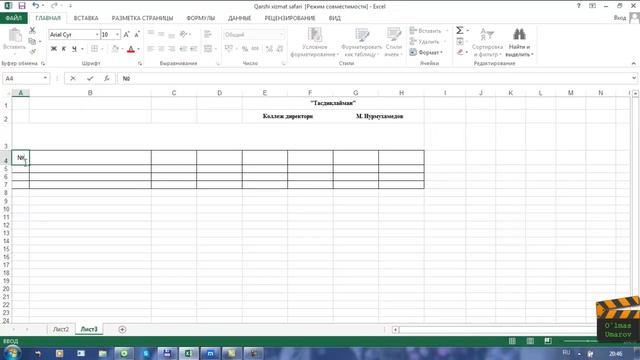
Task: Copy selection with the copy icon
Action: [32, 41]
